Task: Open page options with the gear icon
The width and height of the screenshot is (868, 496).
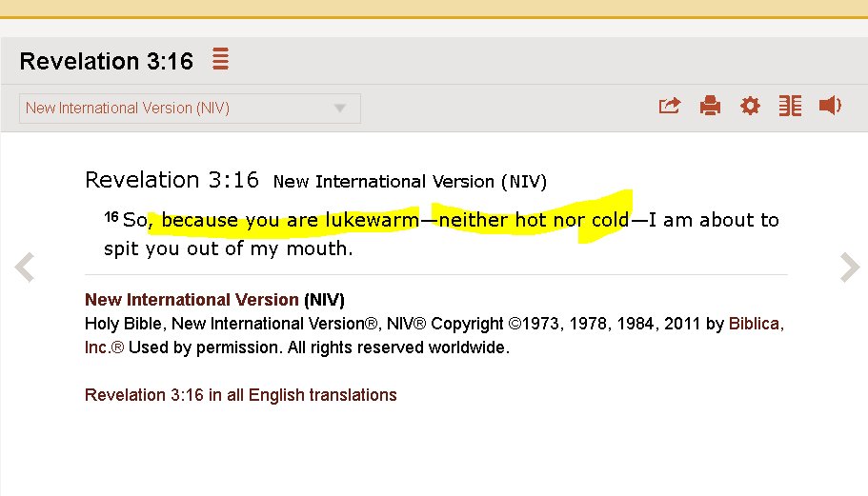Action: (x=750, y=105)
